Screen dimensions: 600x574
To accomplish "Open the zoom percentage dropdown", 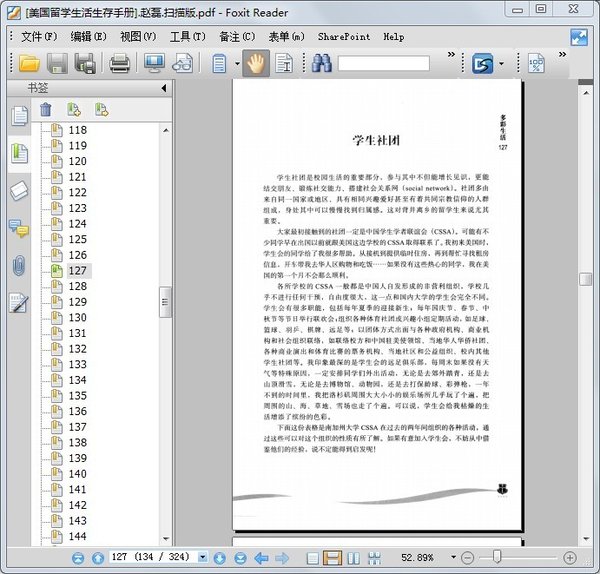I will pos(453,557).
